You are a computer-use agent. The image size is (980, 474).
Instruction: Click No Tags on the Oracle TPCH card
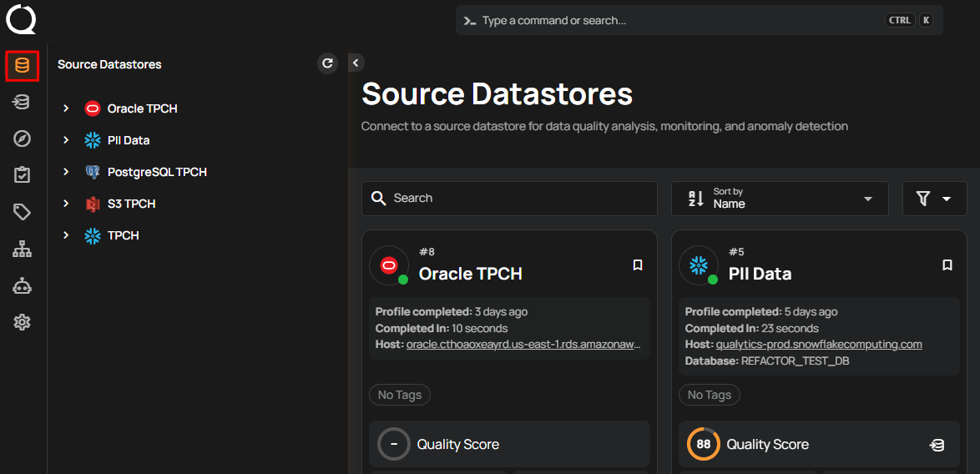click(x=400, y=395)
